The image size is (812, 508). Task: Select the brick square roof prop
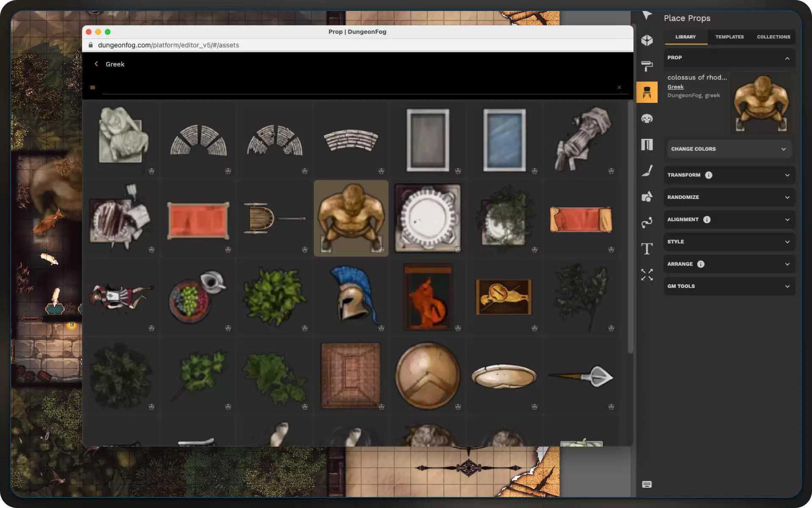click(x=351, y=375)
